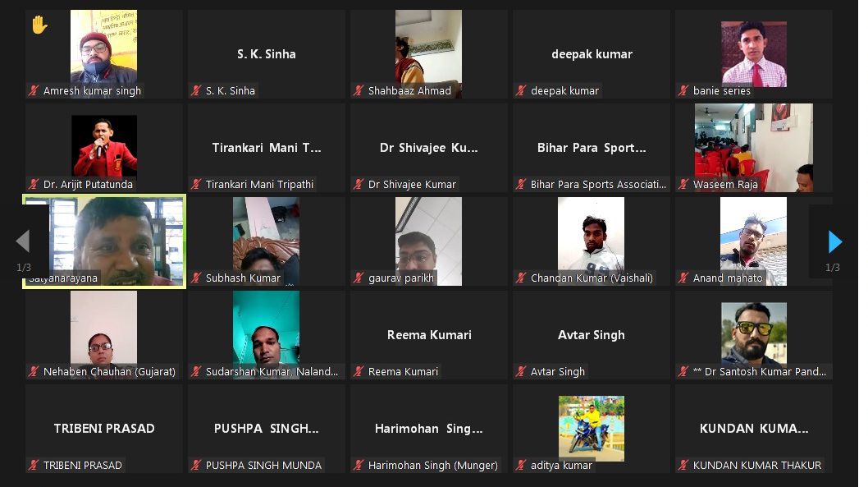Image resolution: width=868 pixels, height=487 pixels.
Task: Select Nehaben Chauhan (Gujarat) video tile
Action: click(104, 335)
